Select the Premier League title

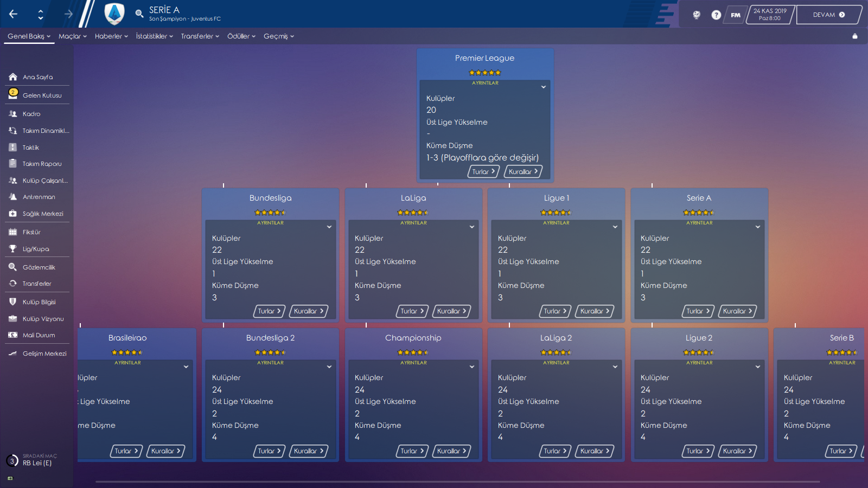click(484, 58)
